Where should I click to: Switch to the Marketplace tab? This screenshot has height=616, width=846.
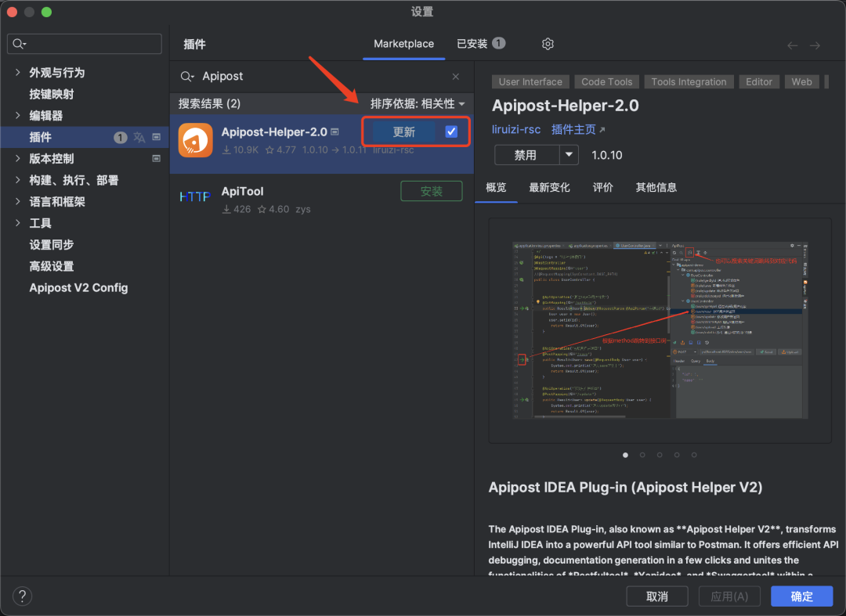pyautogui.click(x=403, y=44)
